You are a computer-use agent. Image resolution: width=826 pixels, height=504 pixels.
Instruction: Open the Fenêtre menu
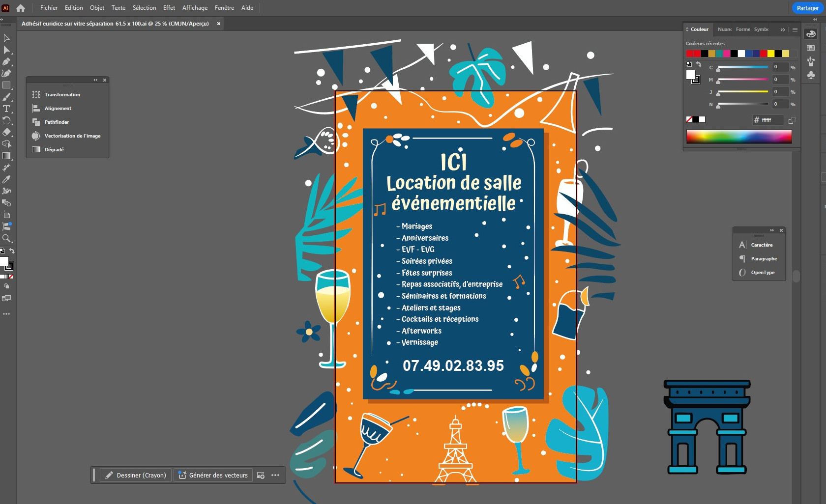click(x=224, y=8)
